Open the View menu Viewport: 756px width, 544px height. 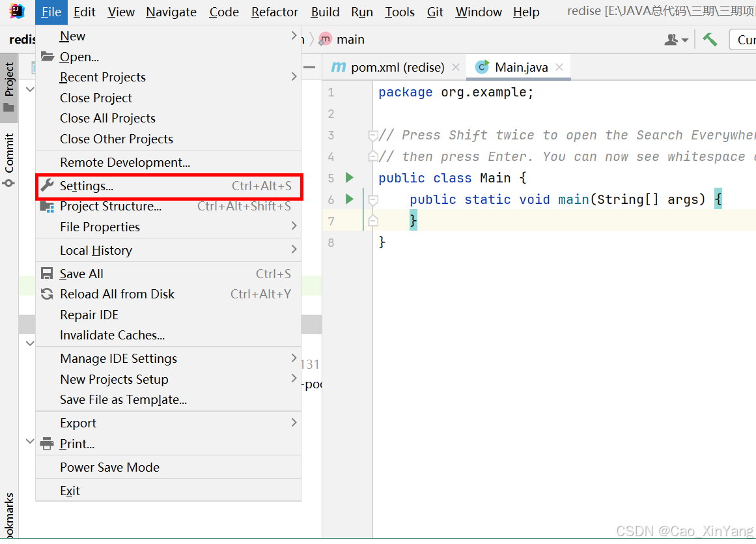(120, 12)
